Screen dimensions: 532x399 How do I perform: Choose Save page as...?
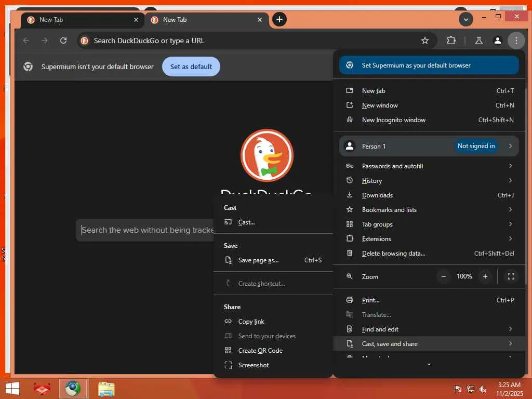click(273, 260)
